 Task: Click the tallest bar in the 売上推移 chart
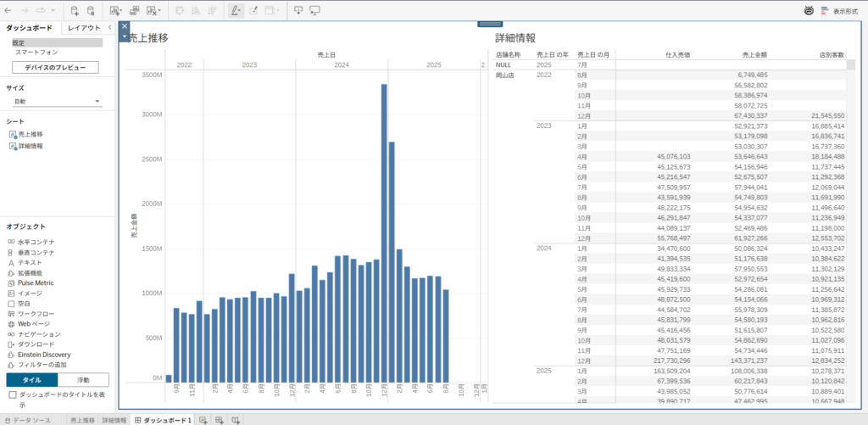(384, 233)
